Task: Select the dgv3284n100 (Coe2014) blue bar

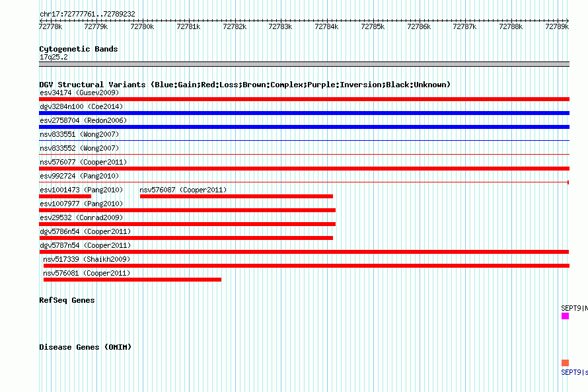Action: (304, 113)
